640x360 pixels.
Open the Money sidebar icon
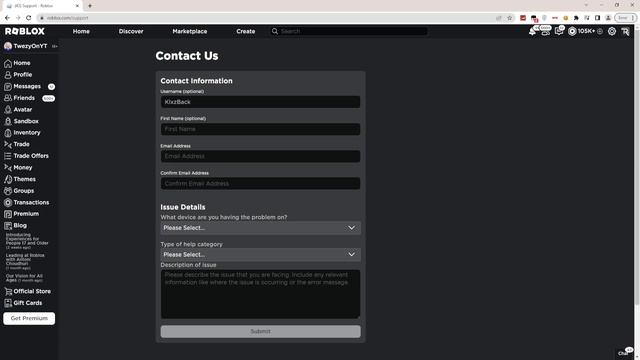(8, 168)
